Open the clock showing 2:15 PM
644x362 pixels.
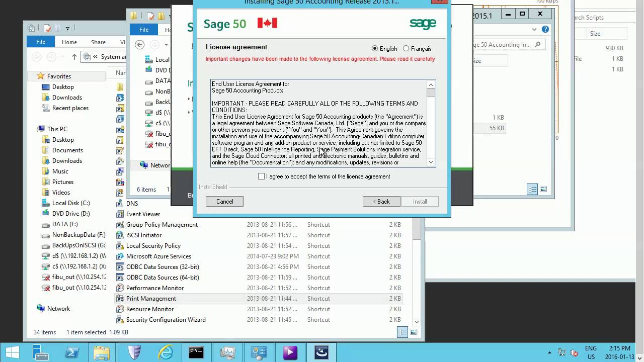tap(619, 352)
